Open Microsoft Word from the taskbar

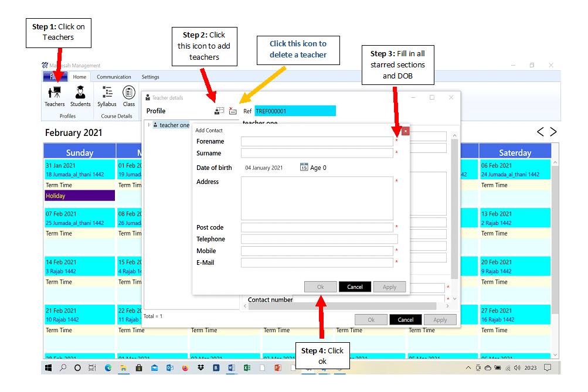pos(232,368)
